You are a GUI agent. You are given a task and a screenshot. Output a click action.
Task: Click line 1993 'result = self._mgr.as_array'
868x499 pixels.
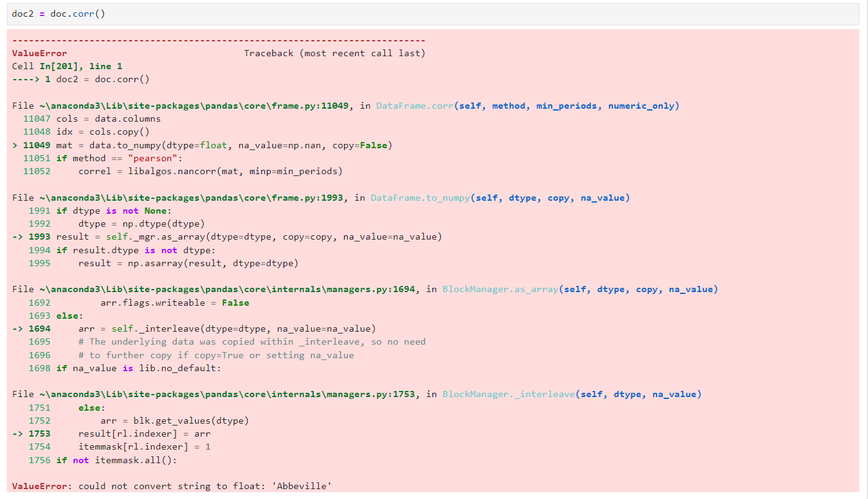(227, 237)
